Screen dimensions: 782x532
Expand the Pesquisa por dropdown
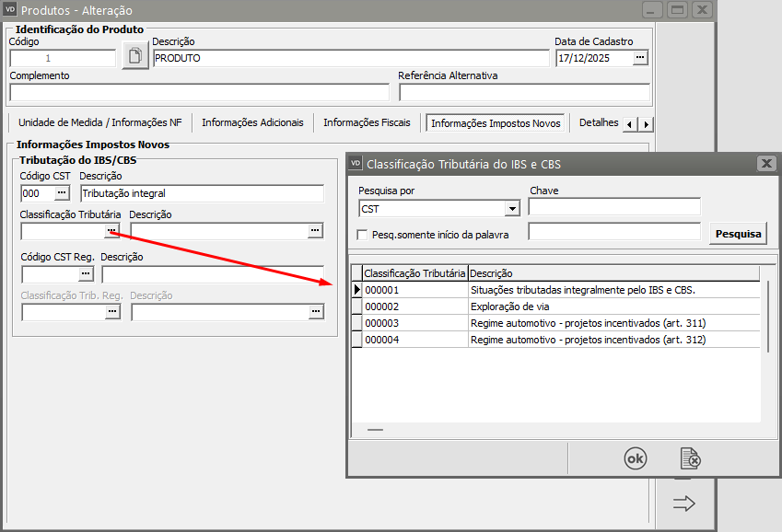click(x=512, y=209)
